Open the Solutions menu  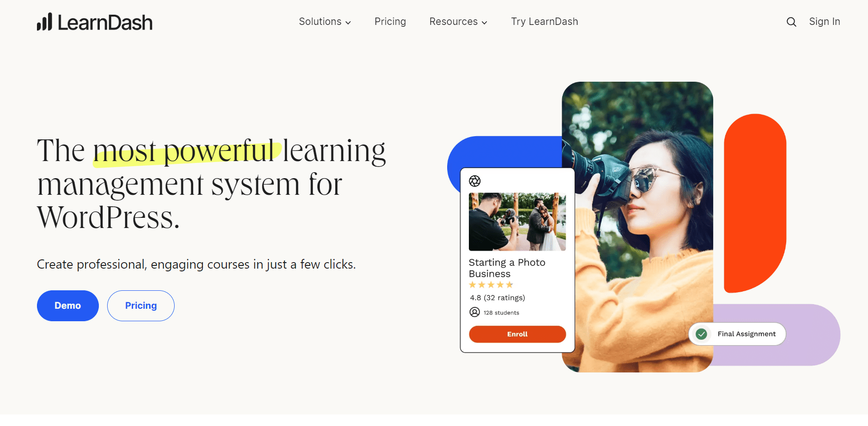click(325, 22)
